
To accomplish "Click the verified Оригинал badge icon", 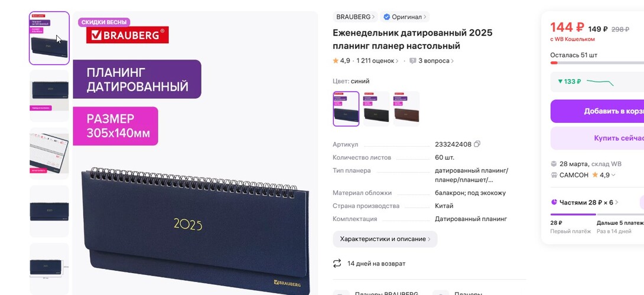I will click(x=386, y=17).
